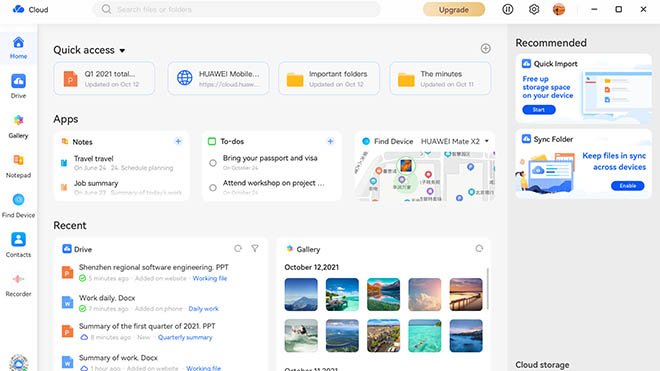Image resolution: width=660 pixels, height=371 pixels.
Task: Open the Home section in sidebar
Action: click(19, 48)
